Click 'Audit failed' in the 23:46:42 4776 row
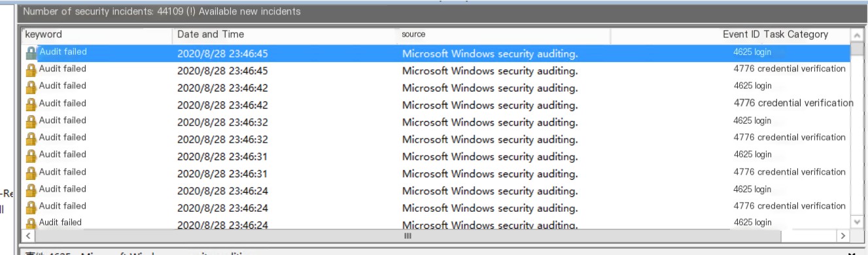868x255 pixels. click(x=62, y=103)
